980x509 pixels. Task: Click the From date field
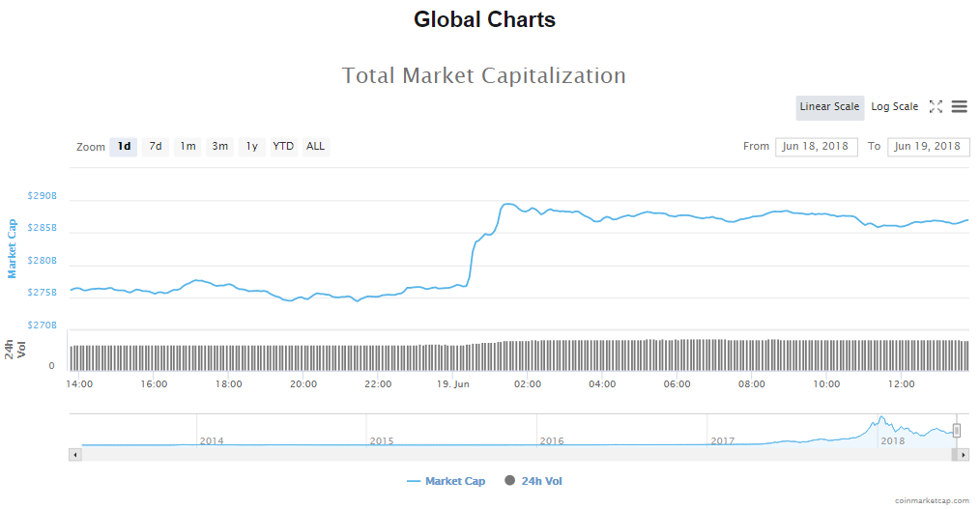(816, 147)
